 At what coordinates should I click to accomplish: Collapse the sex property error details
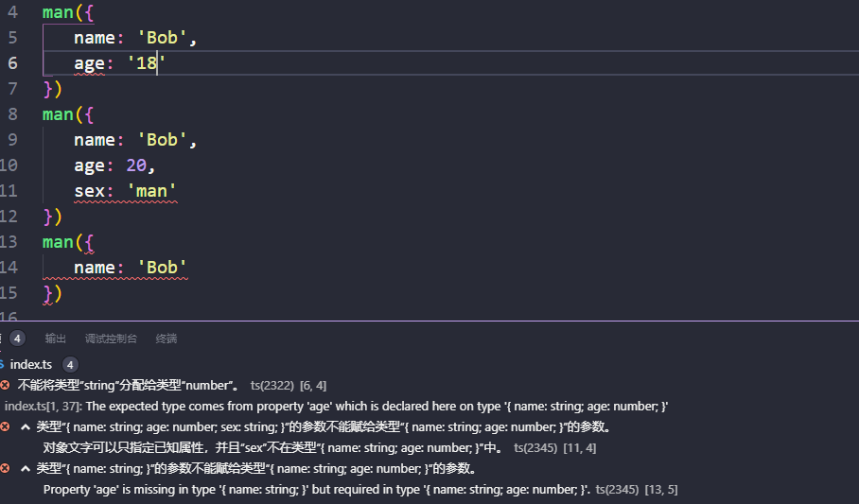[x=26, y=426]
